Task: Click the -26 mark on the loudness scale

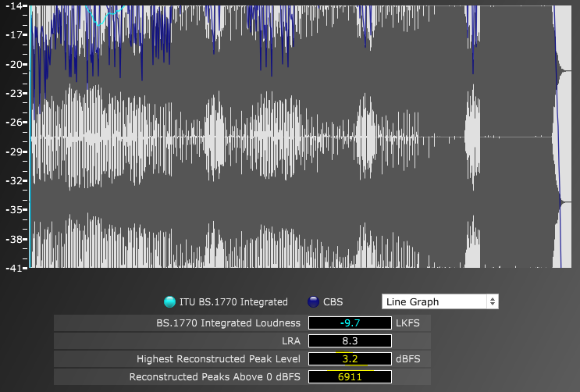Action: pyautogui.click(x=14, y=122)
